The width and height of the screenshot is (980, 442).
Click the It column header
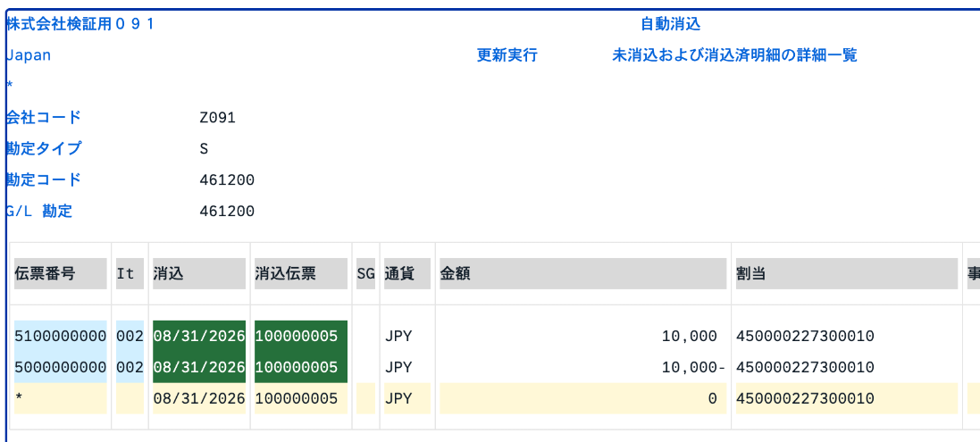(130, 273)
